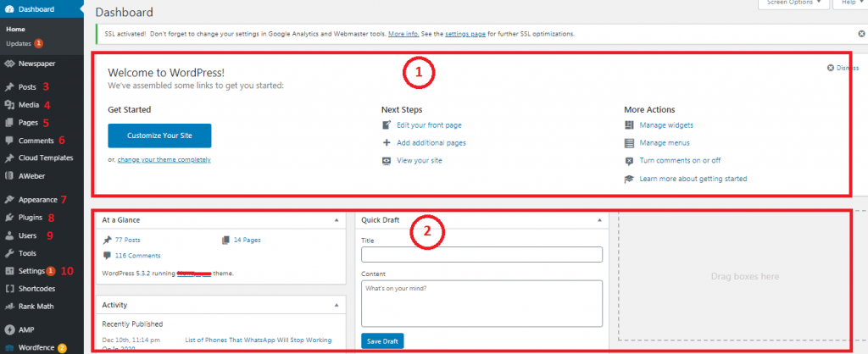Image resolution: width=868 pixels, height=354 pixels.
Task: Open the Settings menu in sidebar
Action: (31, 271)
